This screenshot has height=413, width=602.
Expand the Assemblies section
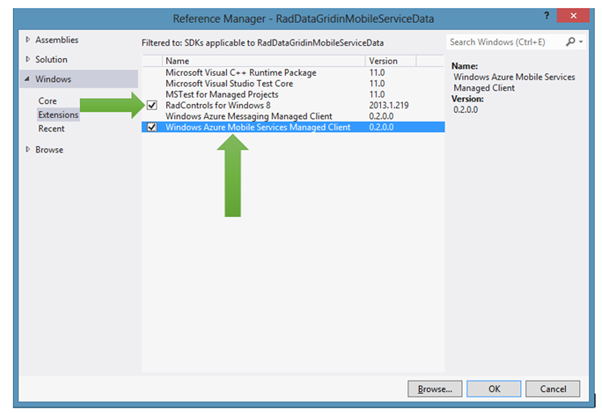click(x=27, y=40)
